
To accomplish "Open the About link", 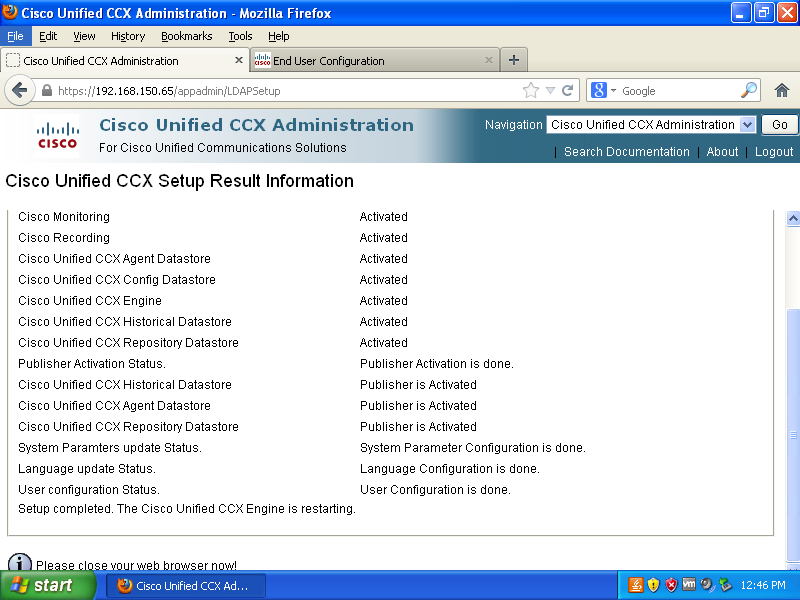I will click(722, 152).
